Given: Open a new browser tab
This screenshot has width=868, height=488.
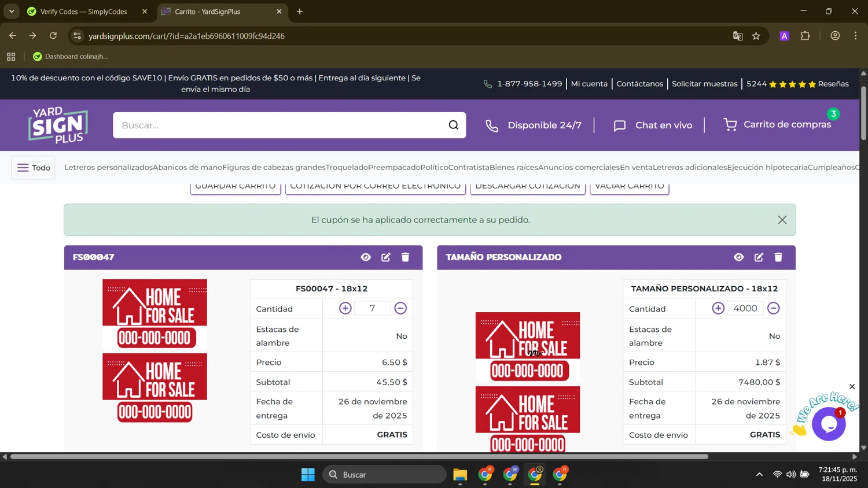Looking at the screenshot, I should click(x=300, y=12).
